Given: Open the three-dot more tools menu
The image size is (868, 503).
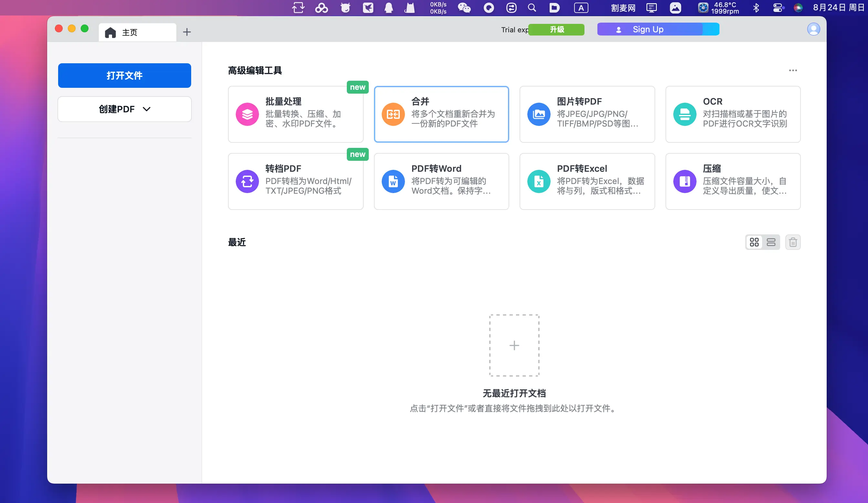Looking at the screenshot, I should coord(792,70).
